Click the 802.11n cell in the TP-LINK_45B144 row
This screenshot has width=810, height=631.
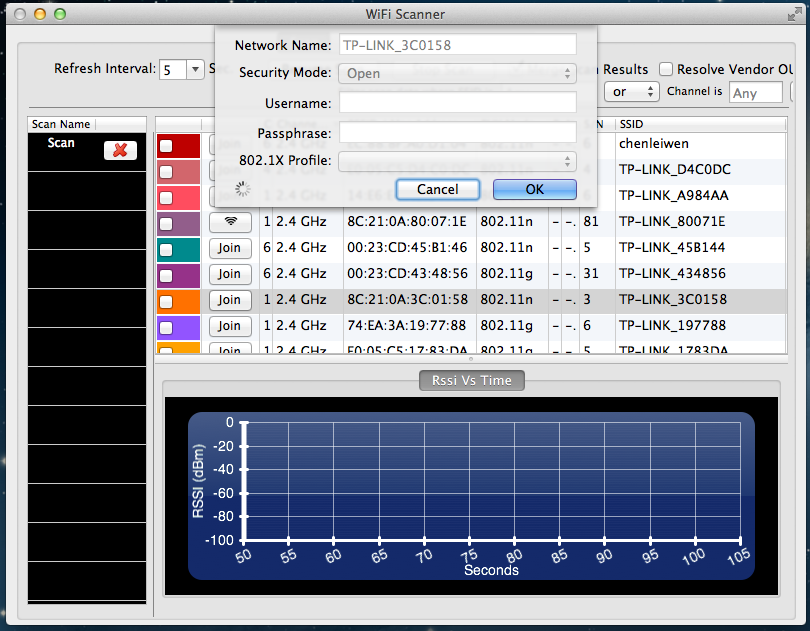click(506, 248)
